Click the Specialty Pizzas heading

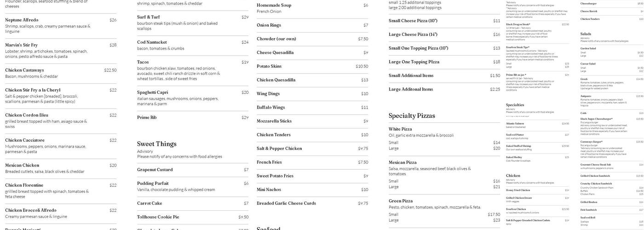[411, 116]
